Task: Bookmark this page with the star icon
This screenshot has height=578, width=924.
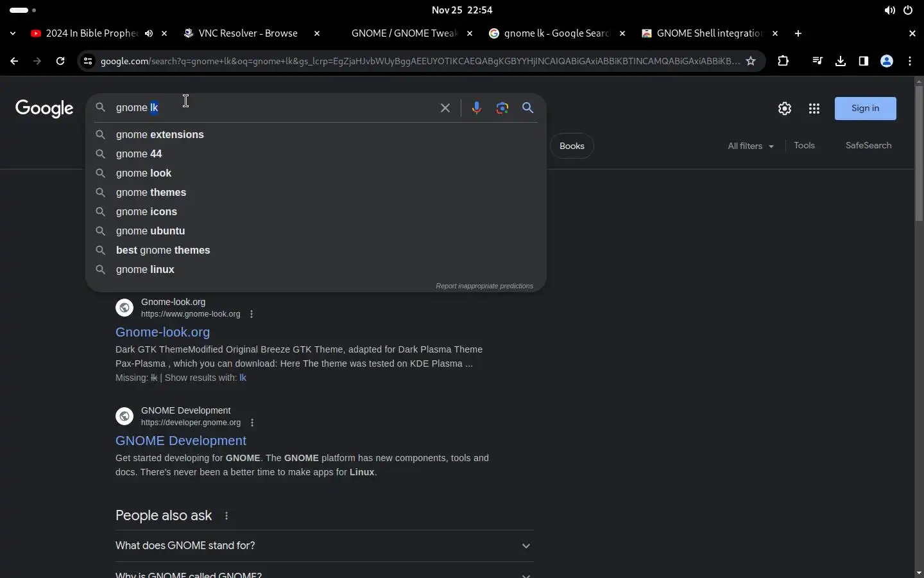Action: pyautogui.click(x=751, y=61)
